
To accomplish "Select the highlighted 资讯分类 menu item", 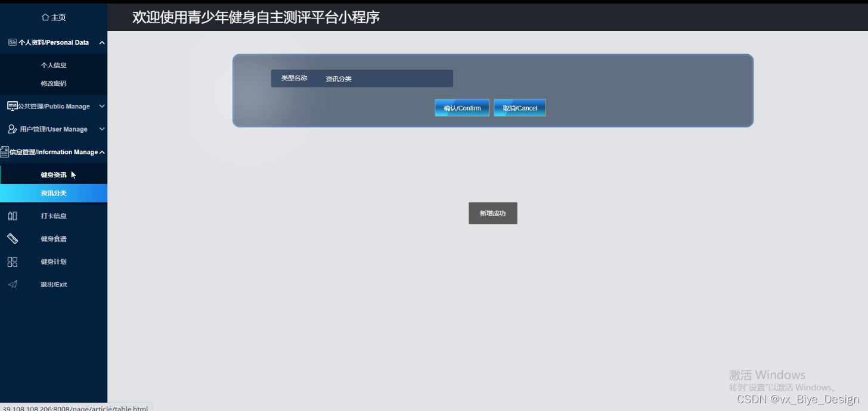I will (54, 194).
